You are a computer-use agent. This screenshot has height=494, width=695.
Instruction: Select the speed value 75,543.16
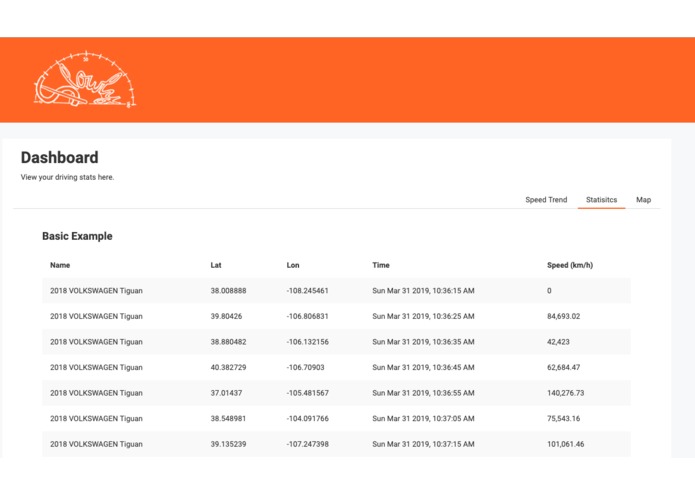pos(563,419)
